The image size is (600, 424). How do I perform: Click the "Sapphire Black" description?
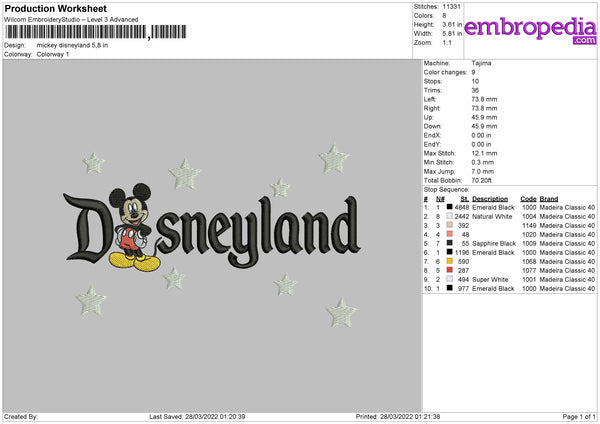tap(494, 243)
